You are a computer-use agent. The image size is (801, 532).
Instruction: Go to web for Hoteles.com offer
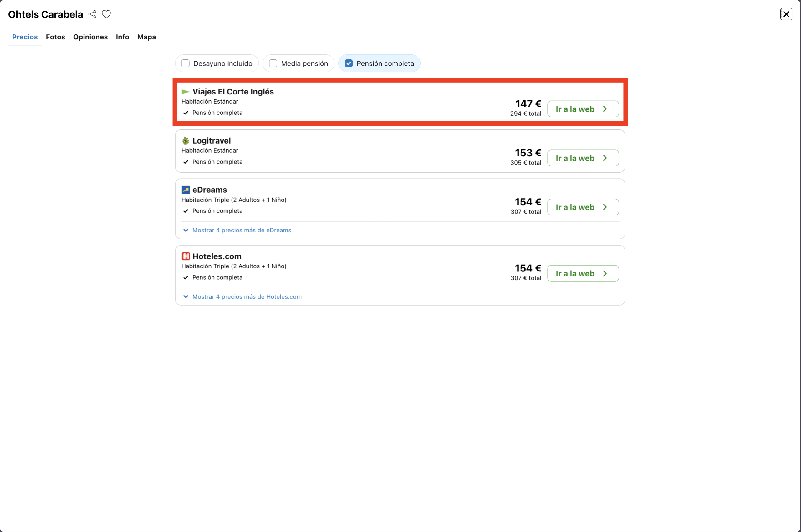pyautogui.click(x=583, y=273)
